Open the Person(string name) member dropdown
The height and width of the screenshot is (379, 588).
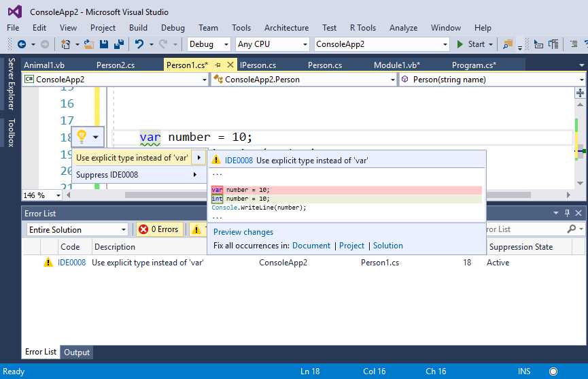click(492, 80)
